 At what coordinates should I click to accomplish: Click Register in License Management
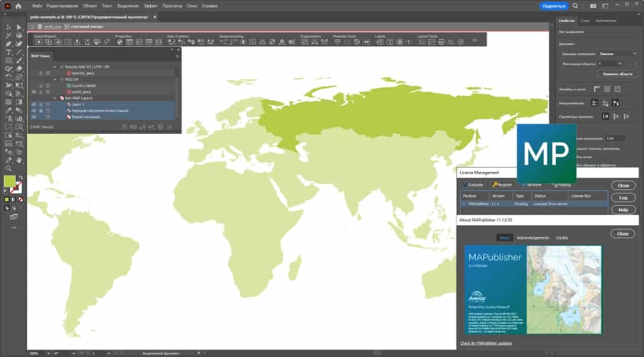(x=502, y=185)
